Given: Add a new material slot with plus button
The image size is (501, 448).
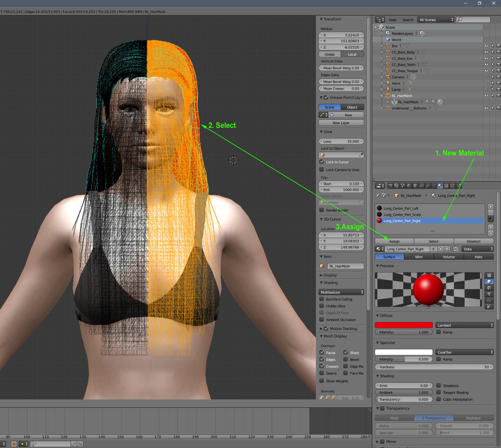Looking at the screenshot, I should pos(491,207).
